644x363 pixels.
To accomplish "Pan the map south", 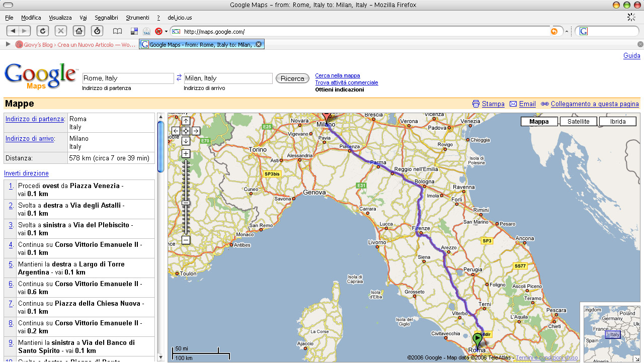I will [186, 141].
